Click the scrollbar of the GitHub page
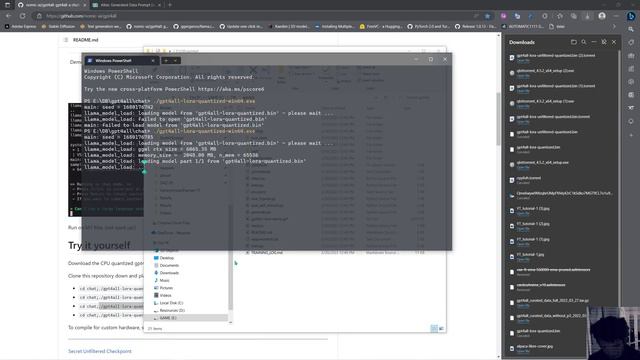Image resolution: width=640 pixels, height=360 pixels. pos(498,118)
